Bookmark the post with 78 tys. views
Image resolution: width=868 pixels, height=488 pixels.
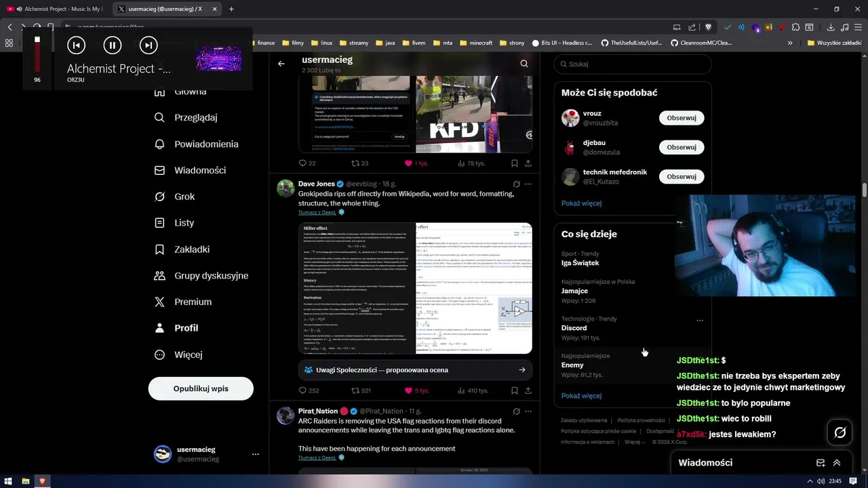click(514, 163)
